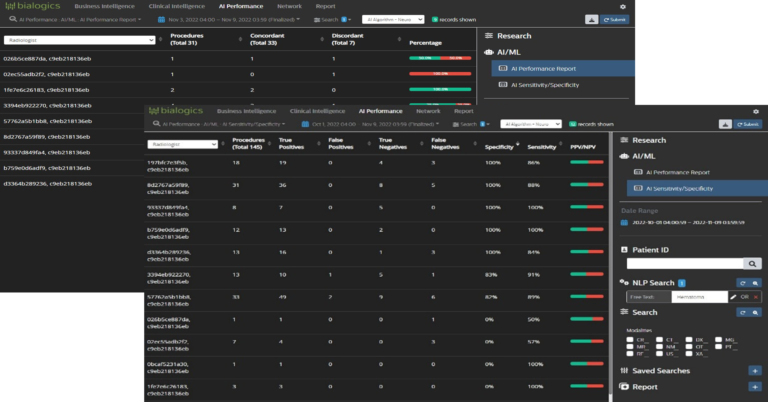Screen dimensions: 768x402
Task: Open the Network menu in the front window
Action: coord(428,111)
